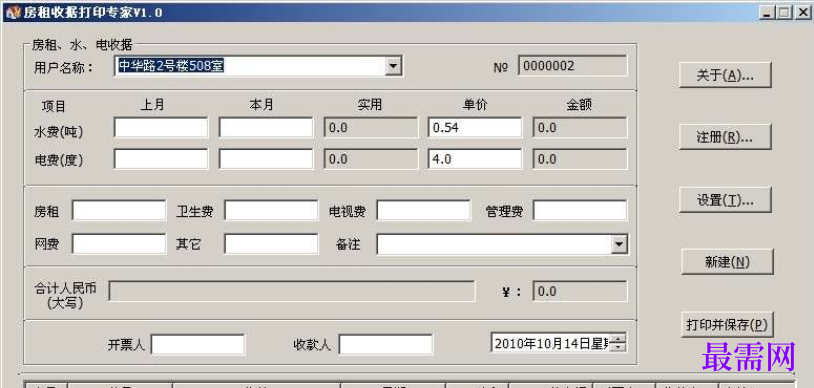Click the 实用 column header text
Screen dimensions: 814x388
click(370, 104)
